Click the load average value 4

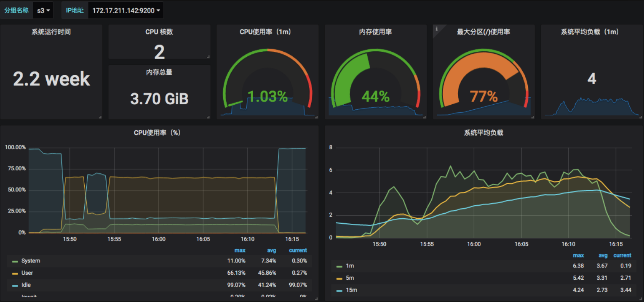click(x=592, y=79)
